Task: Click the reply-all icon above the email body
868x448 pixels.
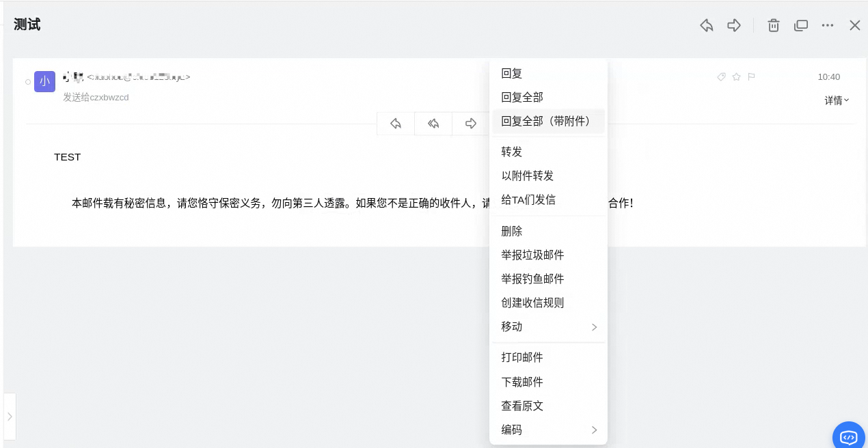Action: point(433,124)
